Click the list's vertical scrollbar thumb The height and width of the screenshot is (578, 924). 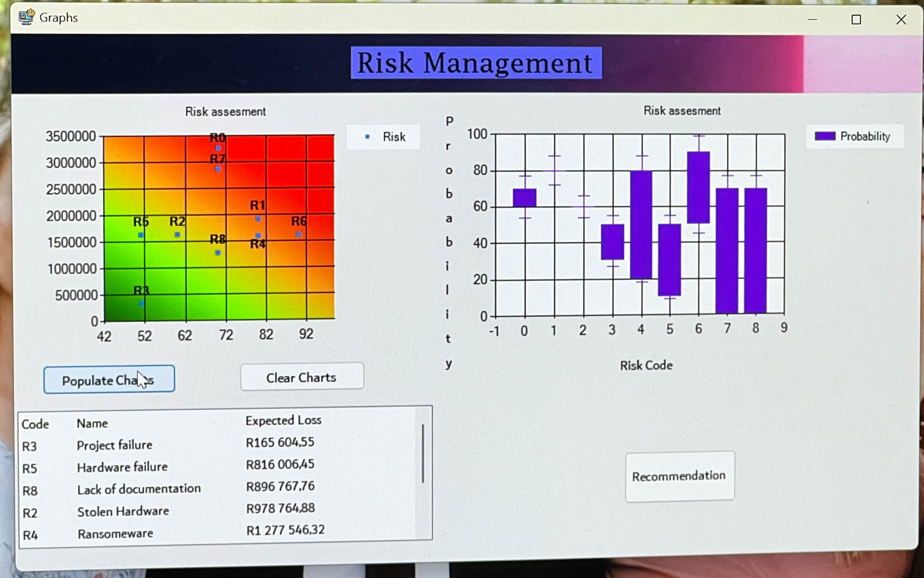pos(423,453)
